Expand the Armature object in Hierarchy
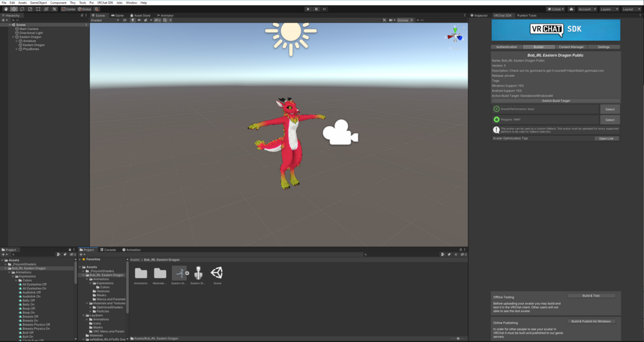 (17, 41)
